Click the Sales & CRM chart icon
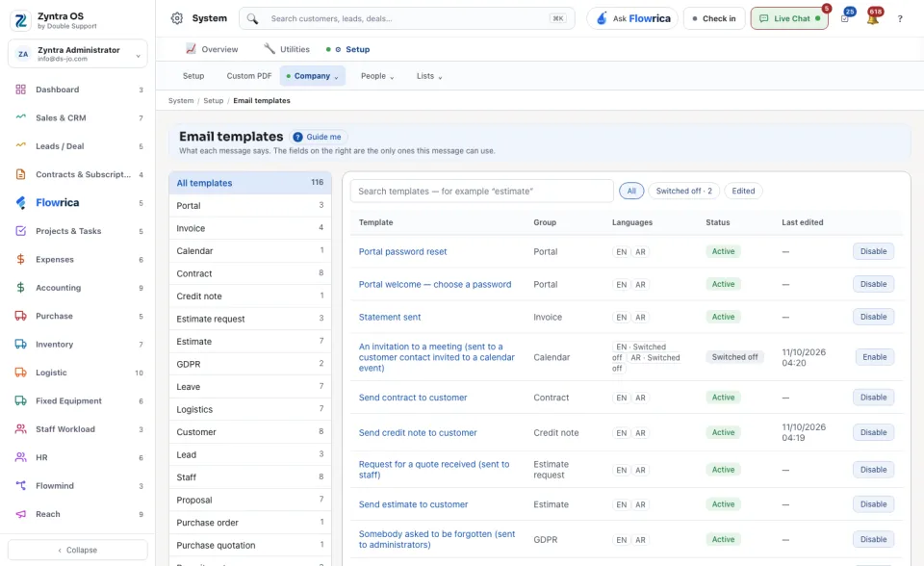This screenshot has width=924, height=566. [20, 117]
